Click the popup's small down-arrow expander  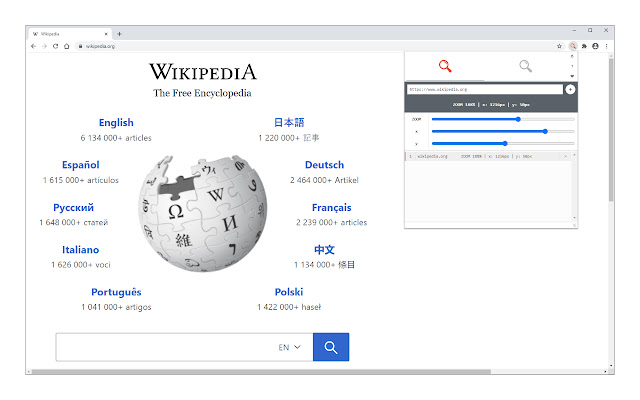[x=572, y=76]
